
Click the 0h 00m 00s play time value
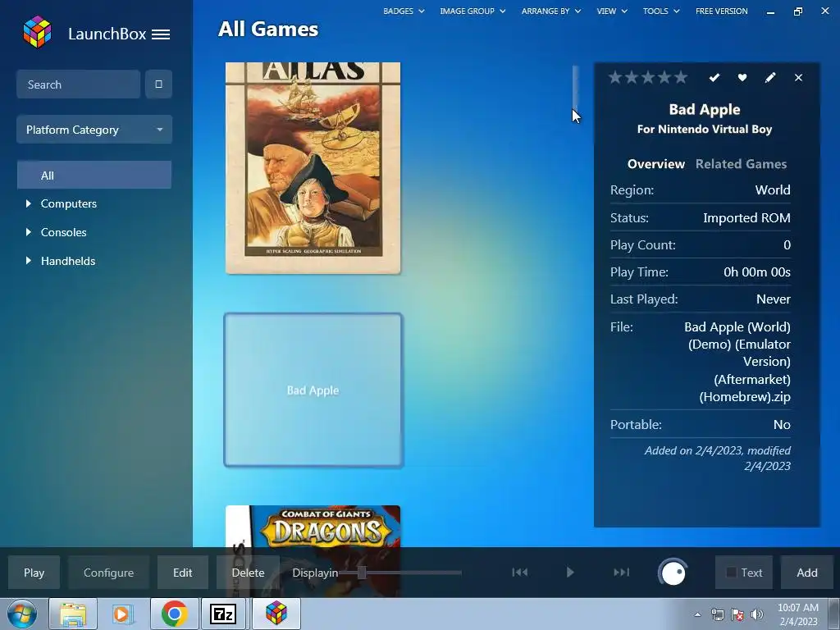pyautogui.click(x=757, y=272)
